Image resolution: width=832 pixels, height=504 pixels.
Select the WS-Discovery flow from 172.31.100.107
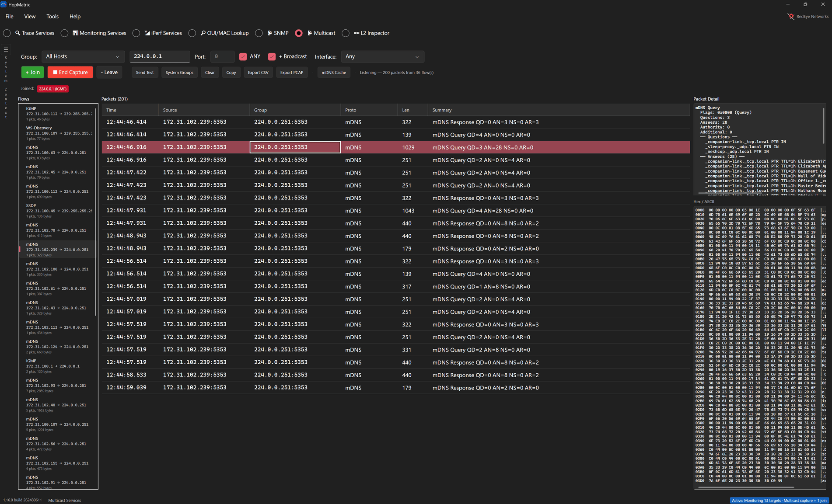point(57,133)
